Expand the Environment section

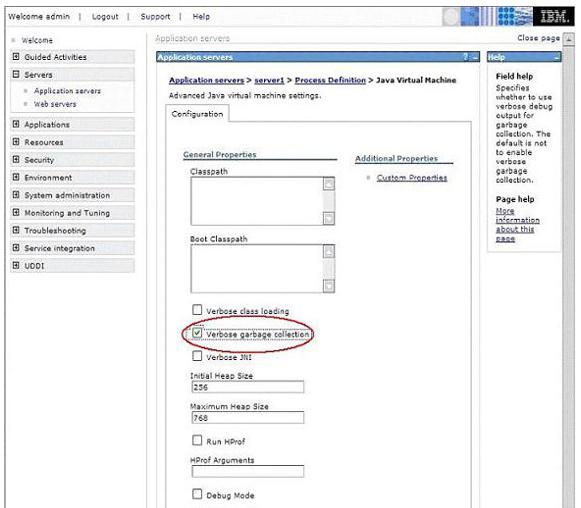[16, 177]
